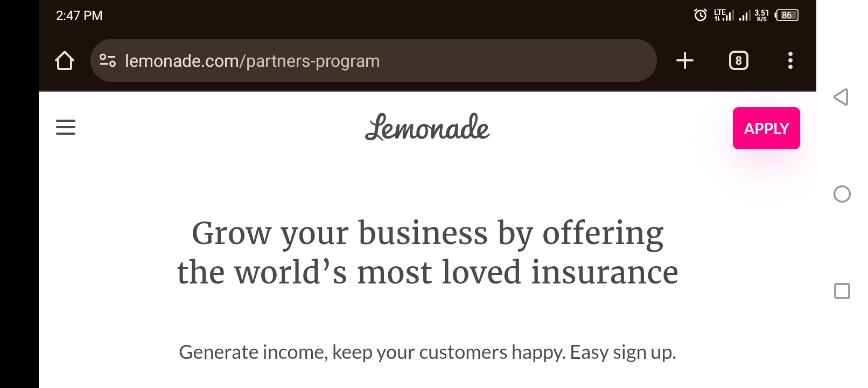Tap the Android home circle
The width and height of the screenshot is (868, 388).
(x=842, y=194)
